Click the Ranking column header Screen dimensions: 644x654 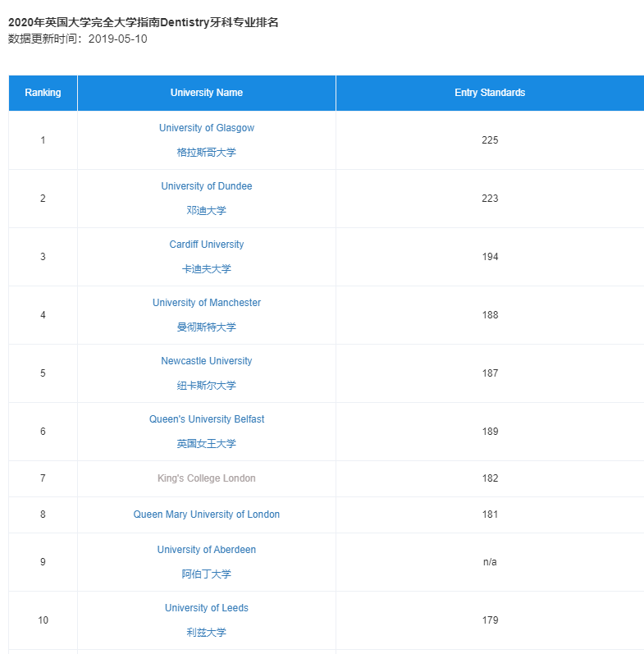click(43, 93)
